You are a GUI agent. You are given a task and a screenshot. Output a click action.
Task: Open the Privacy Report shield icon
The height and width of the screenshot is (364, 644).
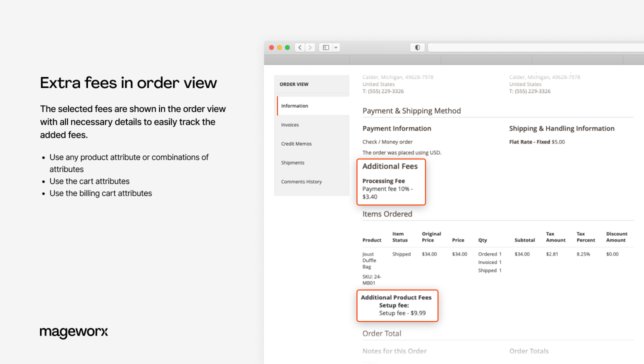[417, 47]
